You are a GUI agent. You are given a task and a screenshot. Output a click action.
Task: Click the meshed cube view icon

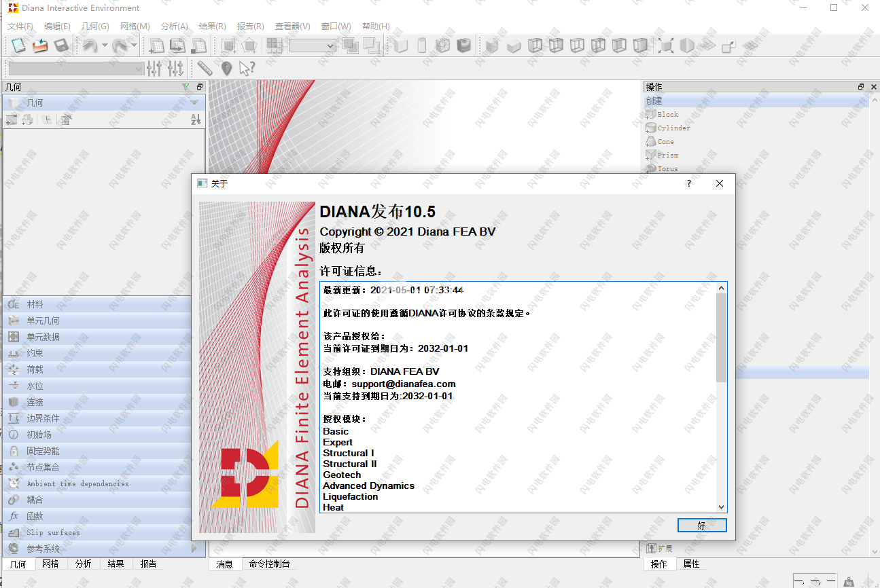(x=443, y=45)
